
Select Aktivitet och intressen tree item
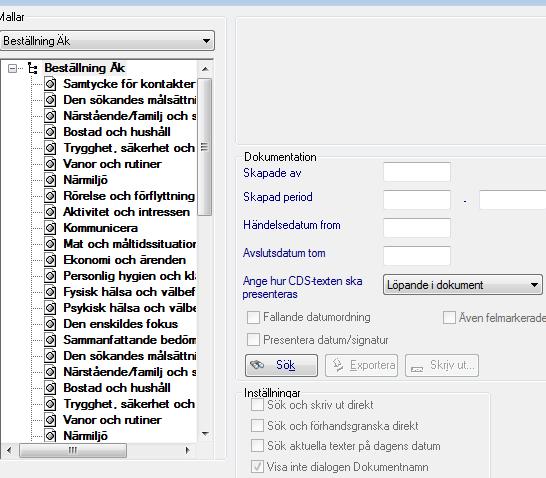[126, 212]
